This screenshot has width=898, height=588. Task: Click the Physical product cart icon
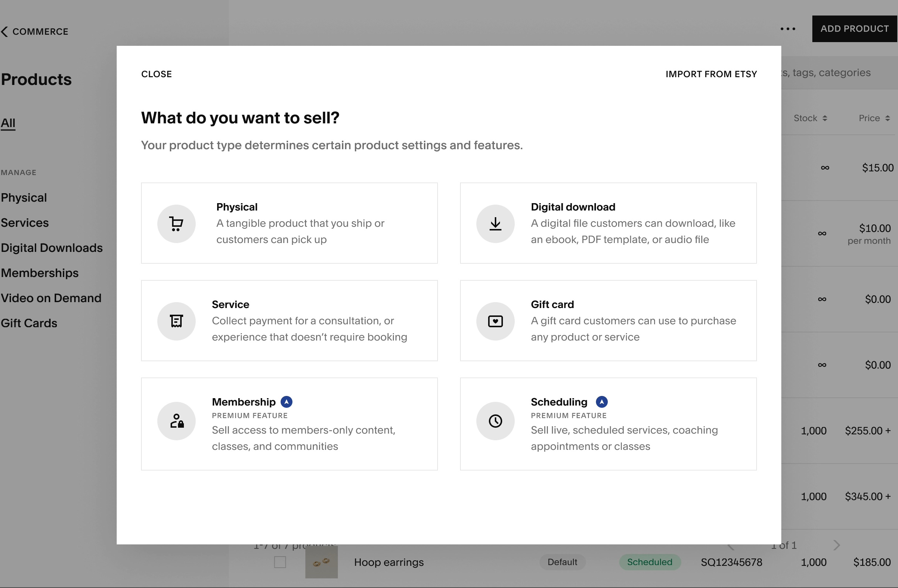(x=176, y=224)
